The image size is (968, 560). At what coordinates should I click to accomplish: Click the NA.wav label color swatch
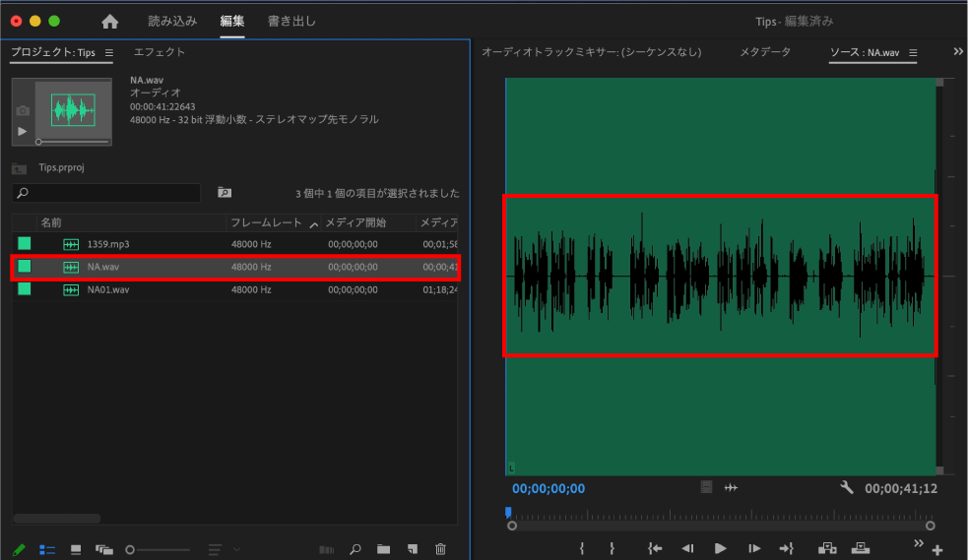24,267
